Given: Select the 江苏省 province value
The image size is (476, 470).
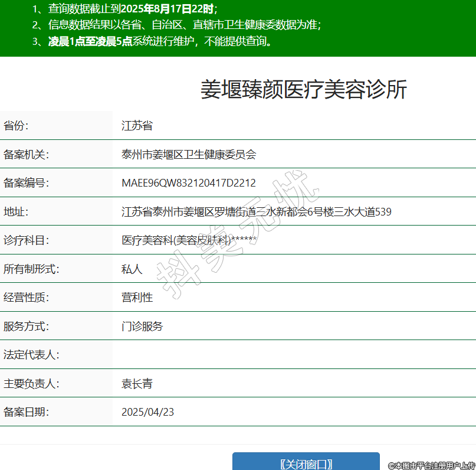Looking at the screenshot, I should click(137, 126).
